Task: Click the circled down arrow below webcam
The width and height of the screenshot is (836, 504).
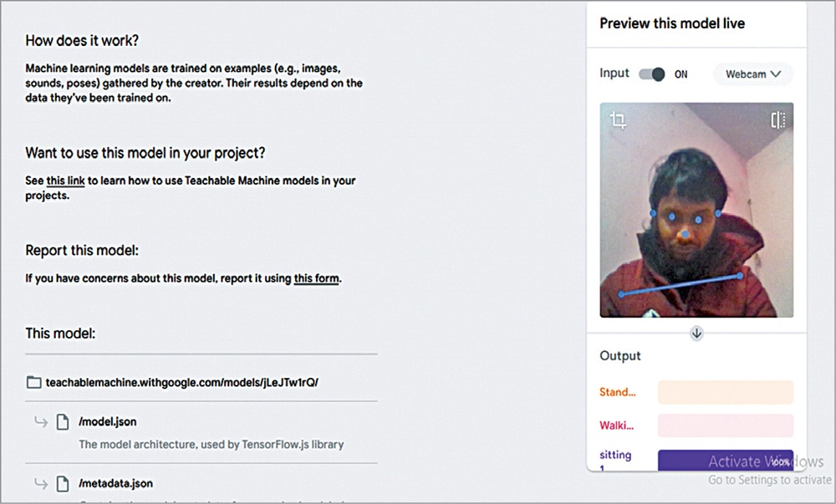Action: pos(697,333)
